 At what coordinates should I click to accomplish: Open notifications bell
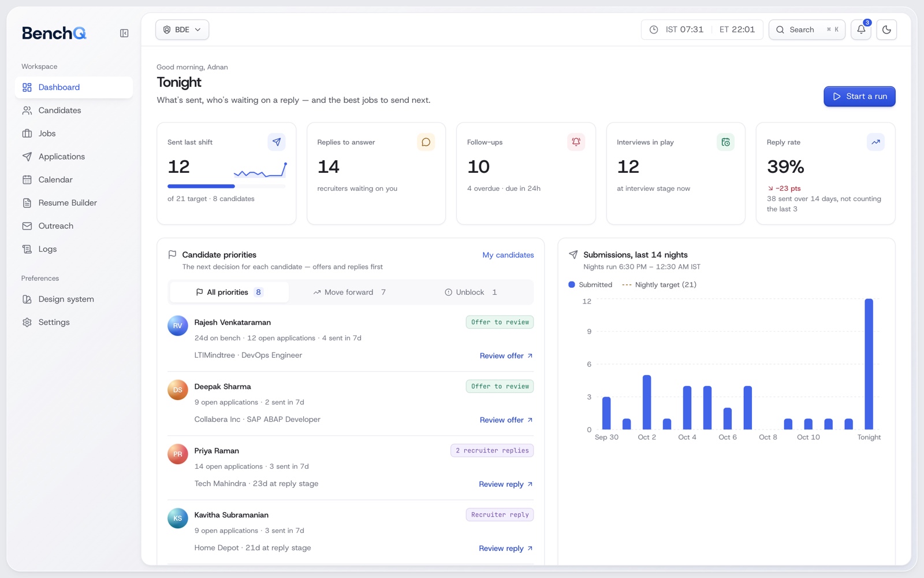pyautogui.click(x=861, y=29)
